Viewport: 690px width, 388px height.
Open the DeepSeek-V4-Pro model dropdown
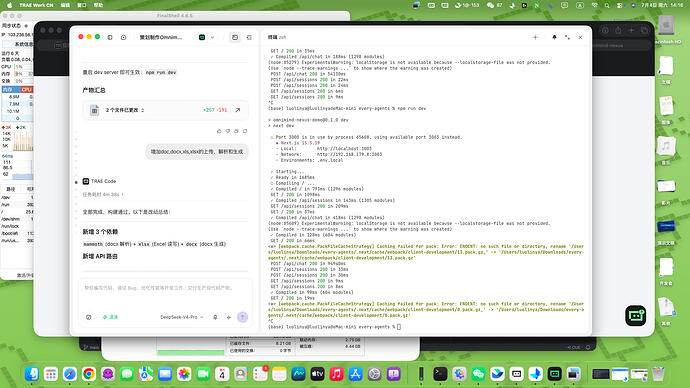pos(181,317)
